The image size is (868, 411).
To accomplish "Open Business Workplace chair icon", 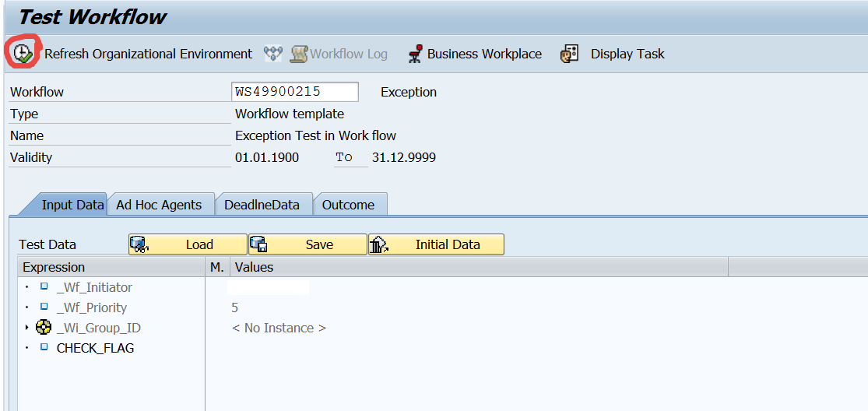I will (x=415, y=54).
